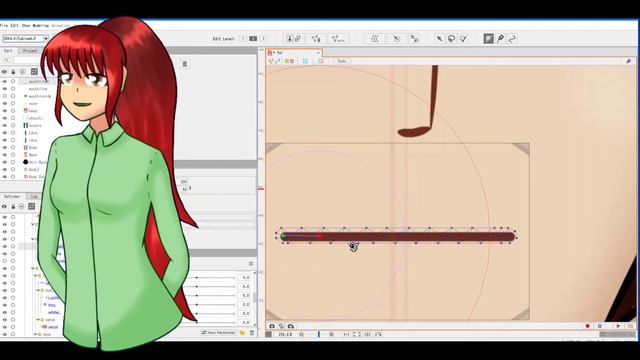This screenshot has width=640, height=360.
Task: Open the Show menu
Action: tap(26, 25)
